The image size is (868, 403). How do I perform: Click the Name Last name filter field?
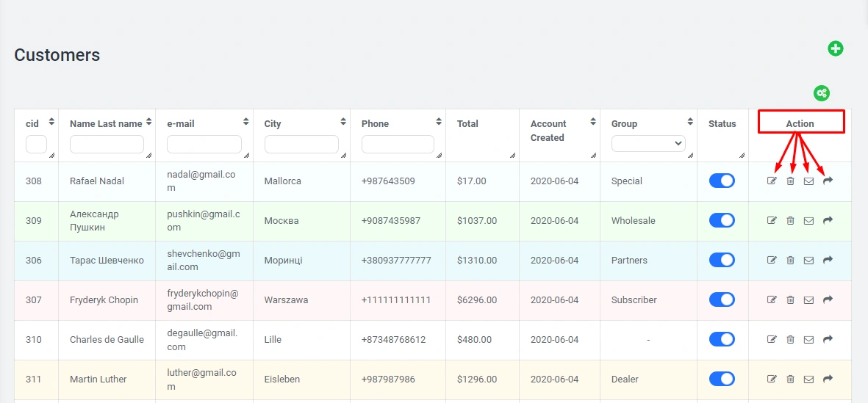(x=107, y=145)
